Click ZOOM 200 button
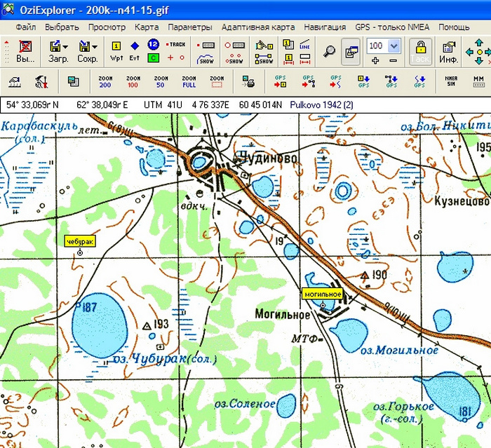This screenshot has height=448, width=491. 105,82
